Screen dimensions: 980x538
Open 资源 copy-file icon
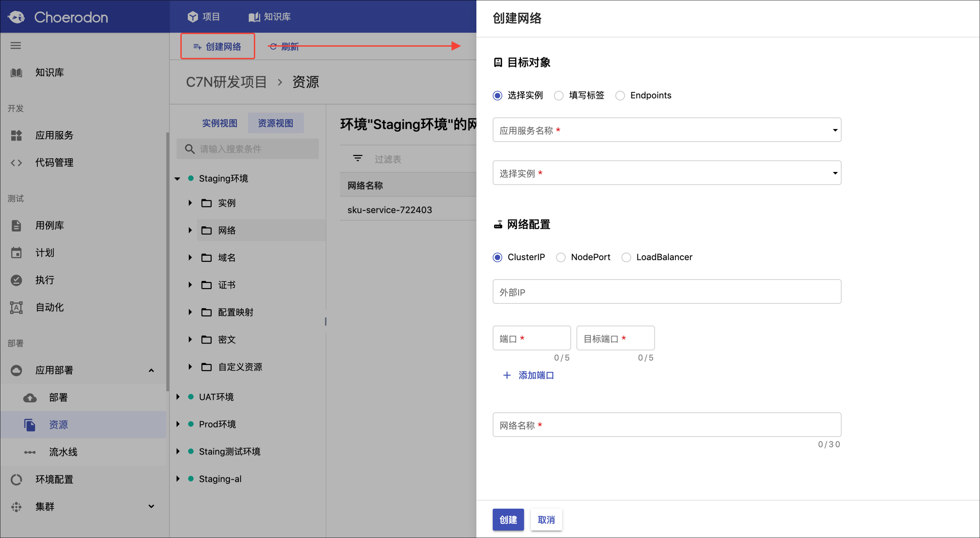point(30,425)
